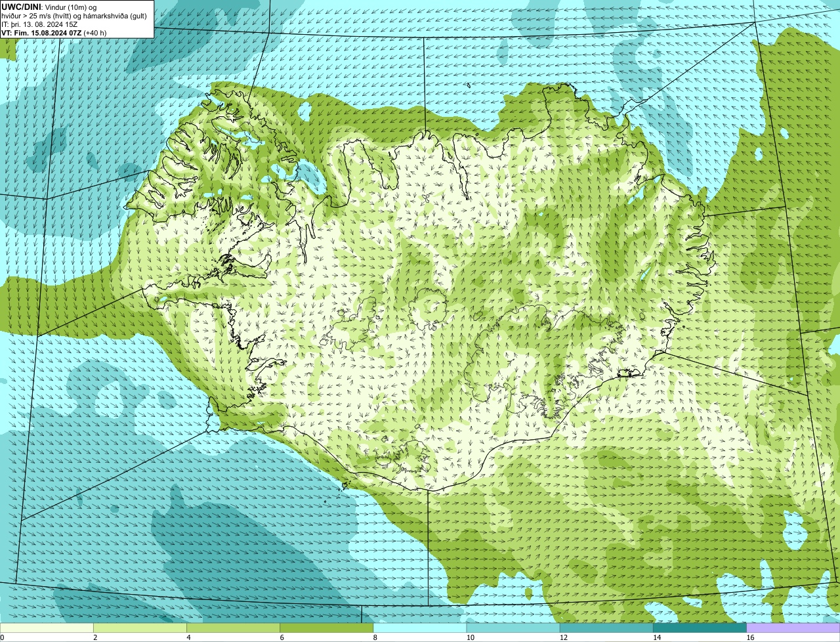This screenshot has width=840, height=642.
Task: Click the "UWC/DINI: Vindur (10m) og" title line
Action: 49,7
